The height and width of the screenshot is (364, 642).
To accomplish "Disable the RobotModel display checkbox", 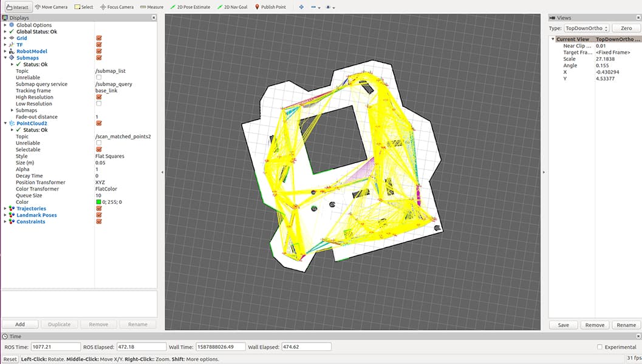I will [x=98, y=51].
